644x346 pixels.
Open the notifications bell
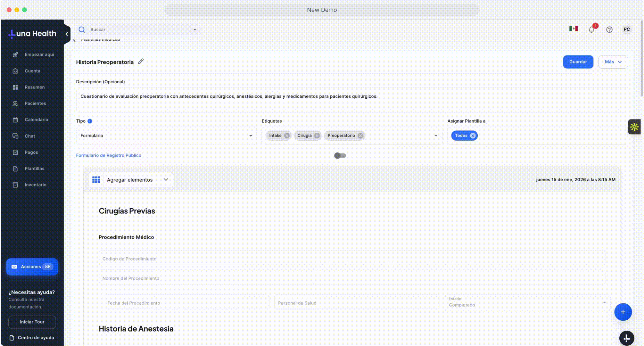[591, 29]
